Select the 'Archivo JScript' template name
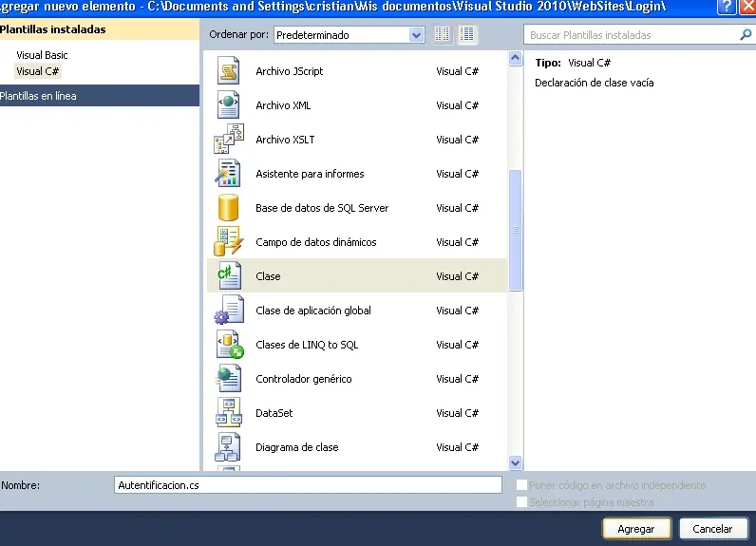The height and width of the screenshot is (546, 756). point(290,71)
